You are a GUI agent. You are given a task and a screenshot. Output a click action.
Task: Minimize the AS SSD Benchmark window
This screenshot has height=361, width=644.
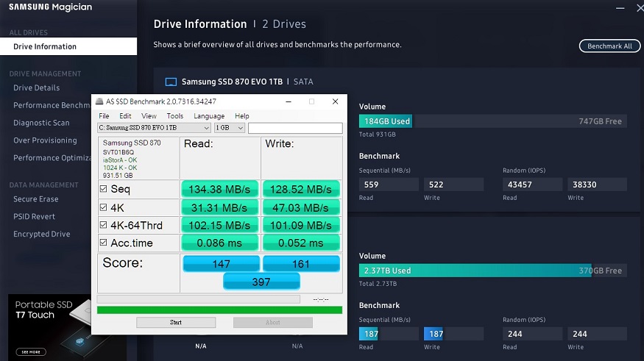[x=289, y=101]
